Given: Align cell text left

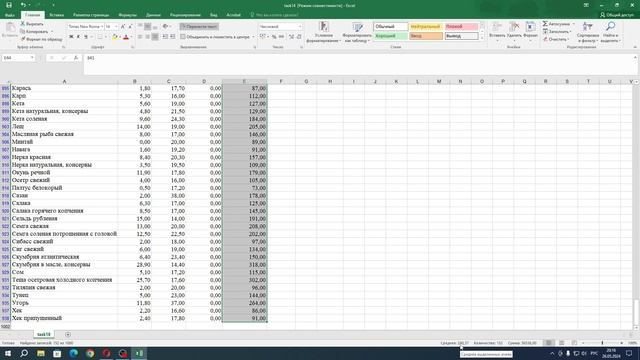Looking at the screenshot, I should click(x=140, y=37).
